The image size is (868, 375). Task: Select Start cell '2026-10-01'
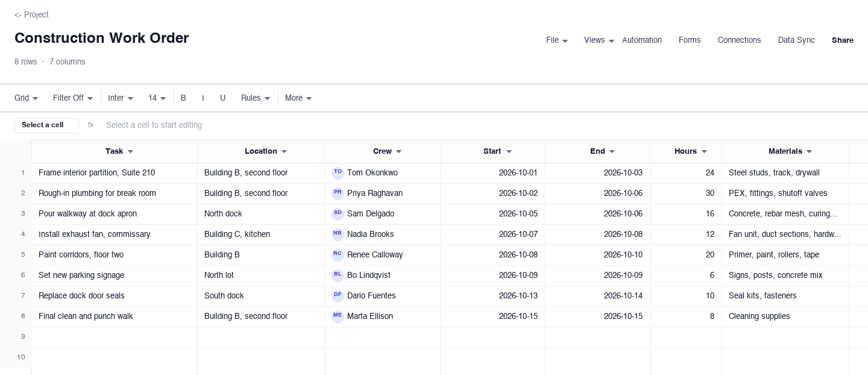[493, 174]
